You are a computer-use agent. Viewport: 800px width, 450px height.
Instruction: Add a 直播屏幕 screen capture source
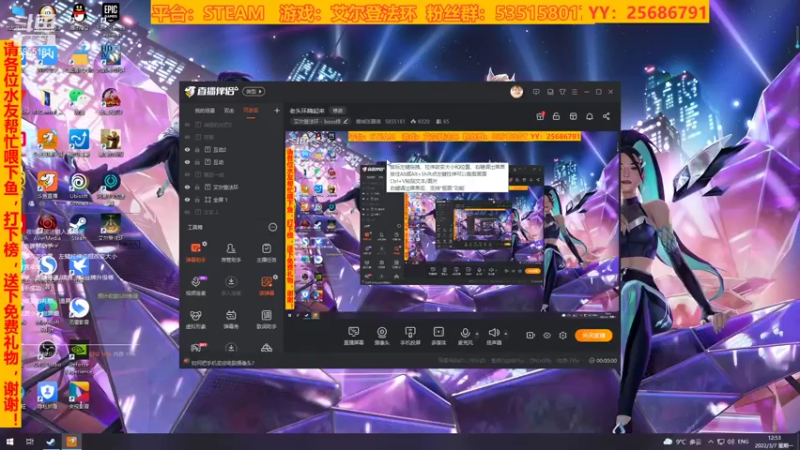353,336
